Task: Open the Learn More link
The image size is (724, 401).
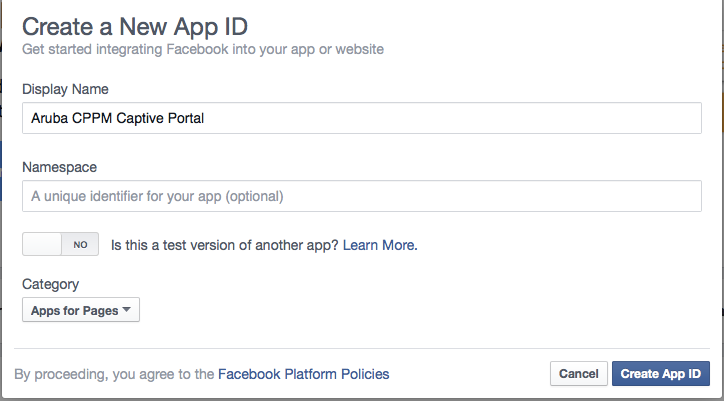Action: point(379,245)
